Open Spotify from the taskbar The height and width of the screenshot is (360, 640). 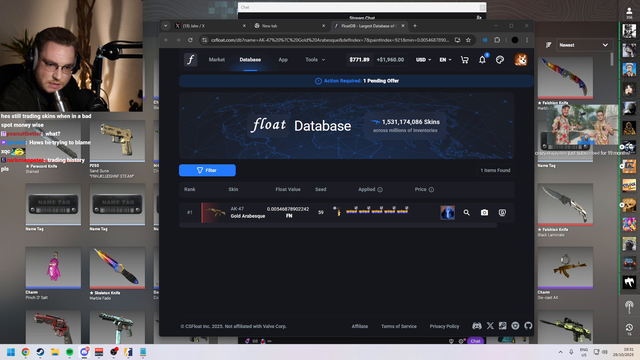[70, 352]
